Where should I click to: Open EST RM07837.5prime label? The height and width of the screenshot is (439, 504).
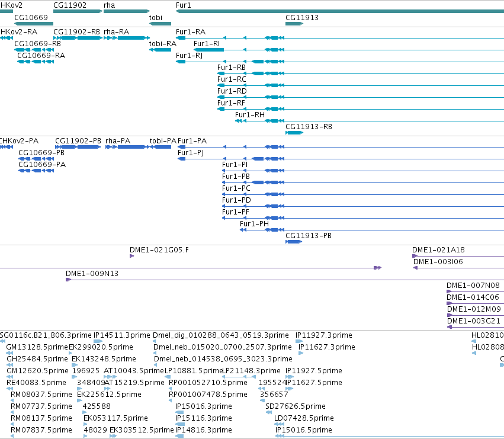[41, 430]
